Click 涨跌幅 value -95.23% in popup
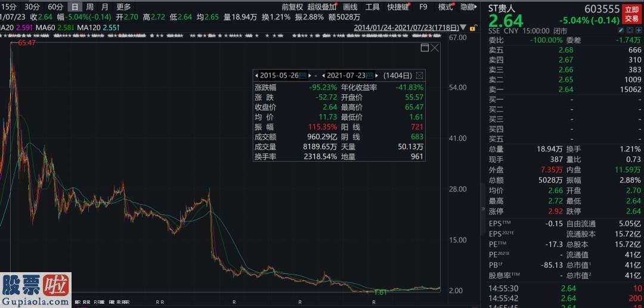Screen dimensions: 644x308 [x=323, y=87]
